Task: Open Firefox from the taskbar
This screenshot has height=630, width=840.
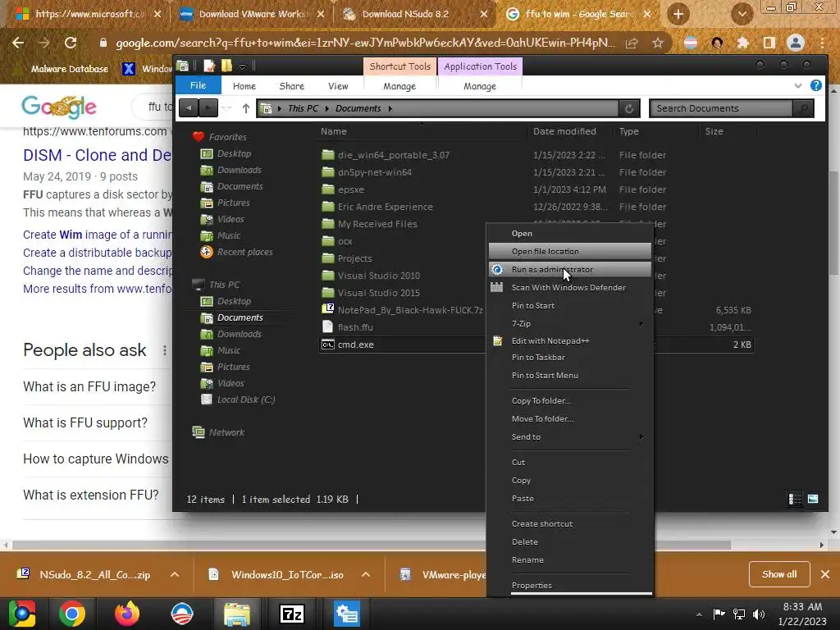Action: pos(127,614)
